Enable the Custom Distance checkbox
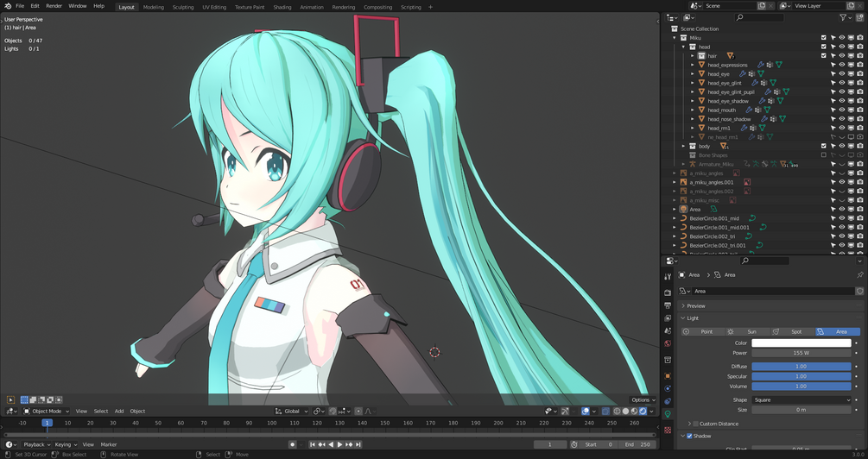Screen dimensions: 868x459 click(x=696, y=424)
